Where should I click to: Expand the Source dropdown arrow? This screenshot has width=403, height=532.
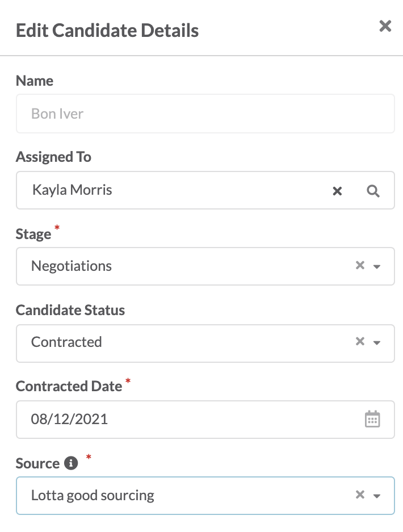376,496
